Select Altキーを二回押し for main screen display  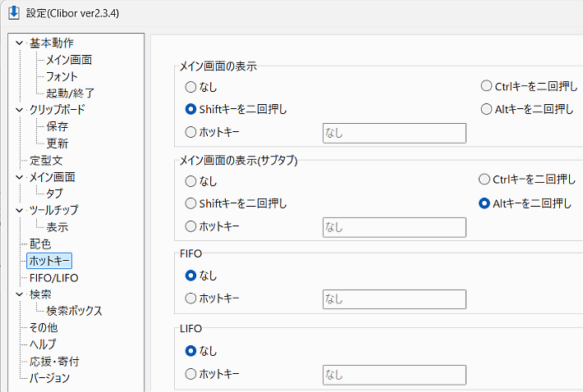coord(487,109)
